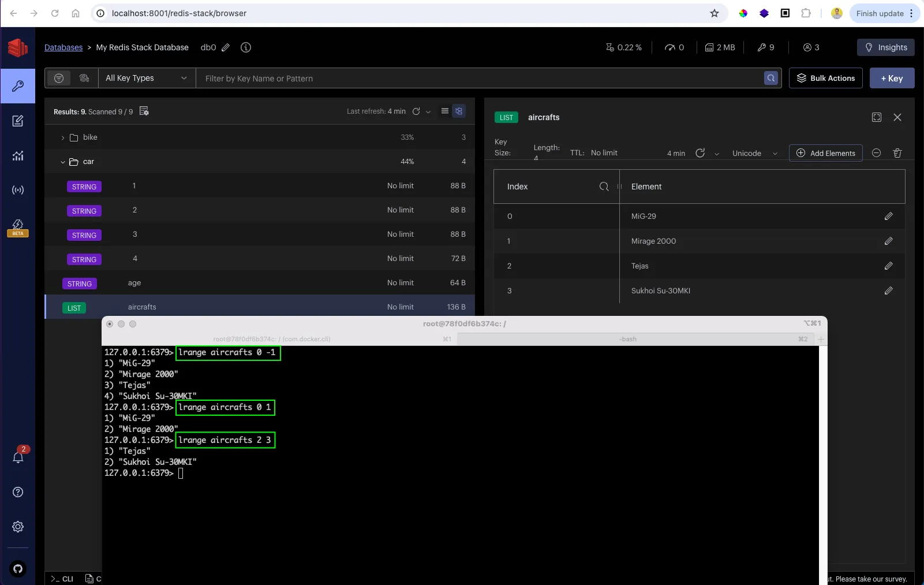
Task: Edit the db0 database alias pencil
Action: click(x=226, y=47)
